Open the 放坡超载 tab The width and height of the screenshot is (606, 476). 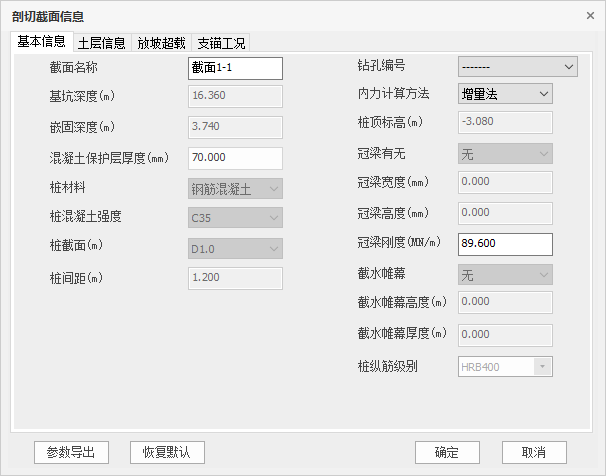[x=161, y=42]
